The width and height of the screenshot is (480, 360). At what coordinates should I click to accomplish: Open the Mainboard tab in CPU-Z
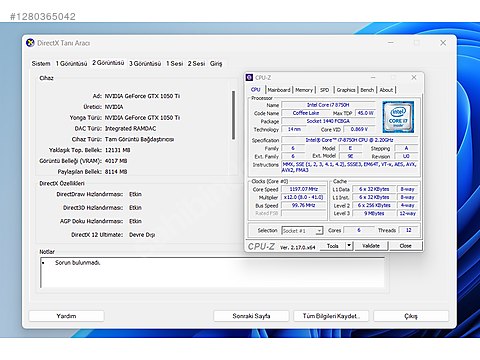(279, 90)
